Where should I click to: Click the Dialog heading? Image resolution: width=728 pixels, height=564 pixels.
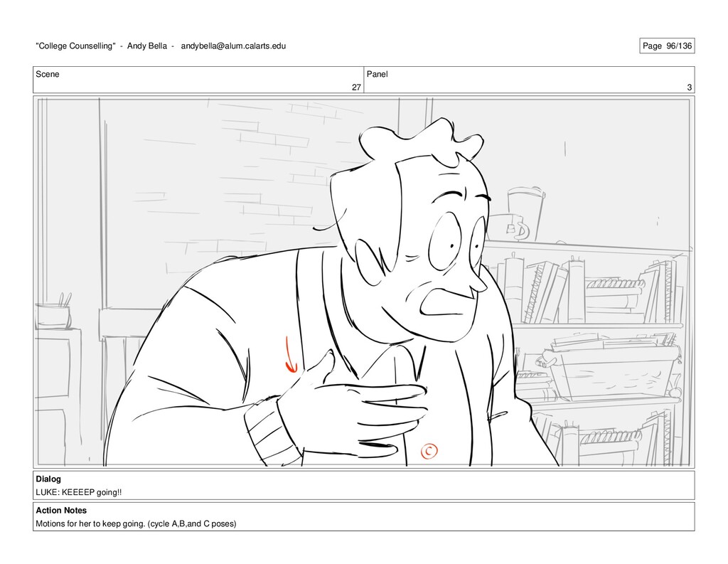[x=48, y=479]
